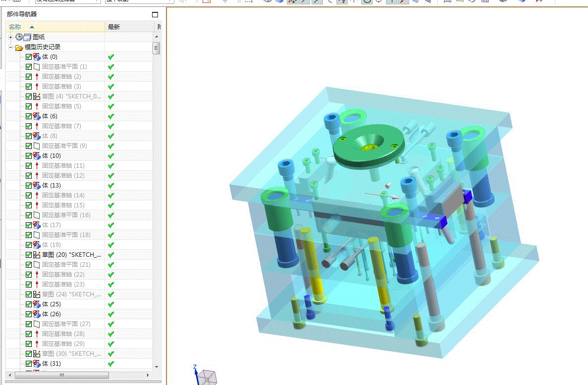Click the sort arrow in 名称 column header

32,27
